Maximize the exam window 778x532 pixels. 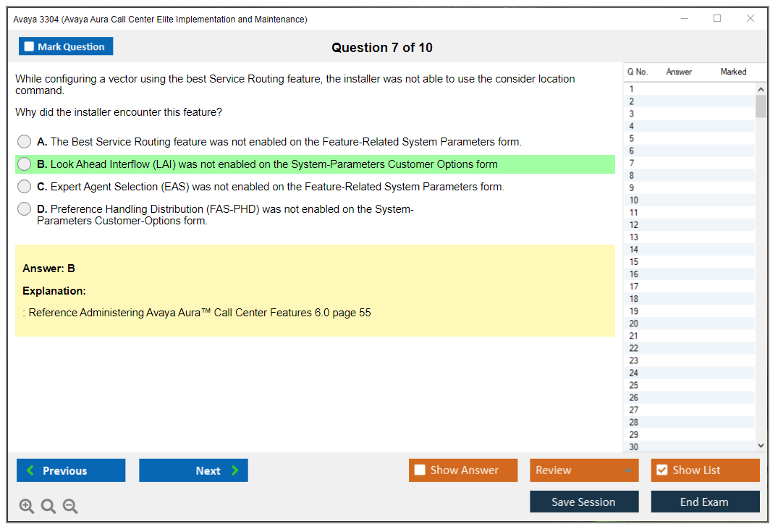(x=717, y=19)
